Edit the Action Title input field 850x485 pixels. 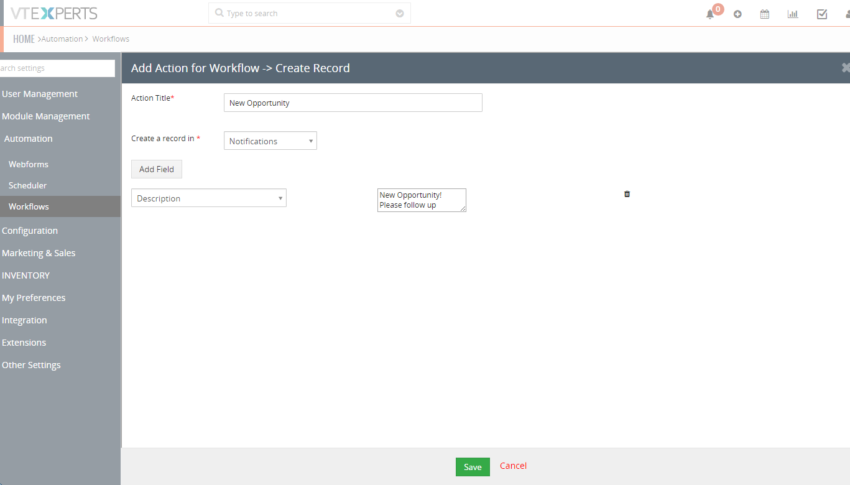click(x=353, y=102)
